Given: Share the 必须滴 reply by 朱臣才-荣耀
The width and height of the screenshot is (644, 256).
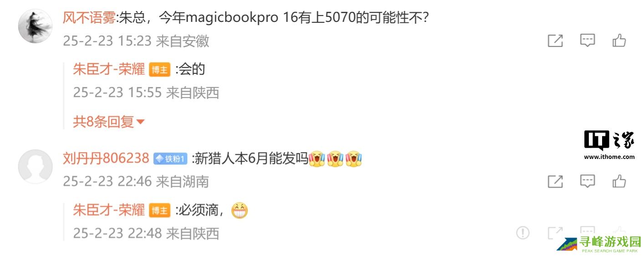Looking at the screenshot, I should (554, 233).
